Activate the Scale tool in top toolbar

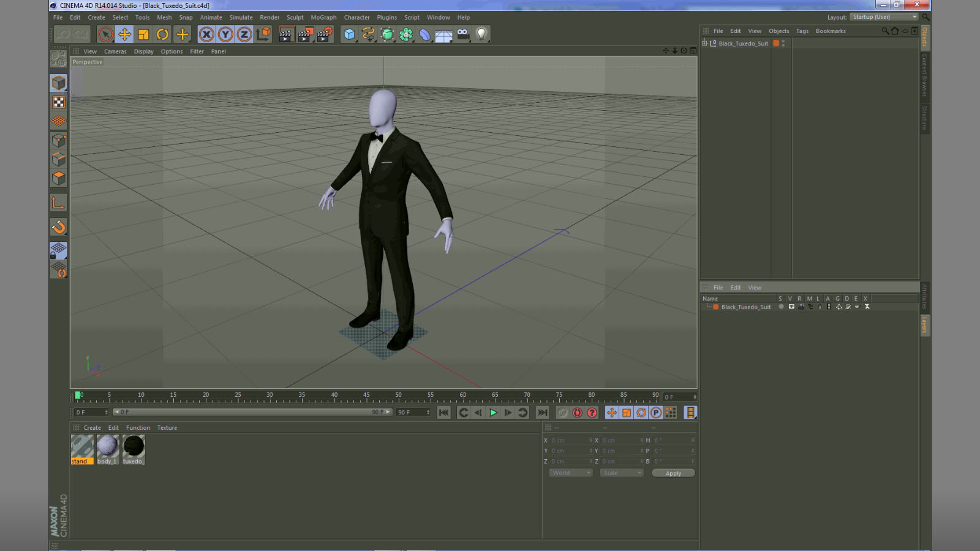pos(143,34)
